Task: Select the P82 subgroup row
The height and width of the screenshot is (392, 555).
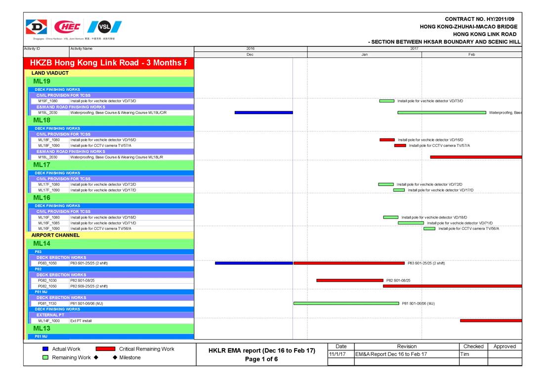Action: click(111, 269)
